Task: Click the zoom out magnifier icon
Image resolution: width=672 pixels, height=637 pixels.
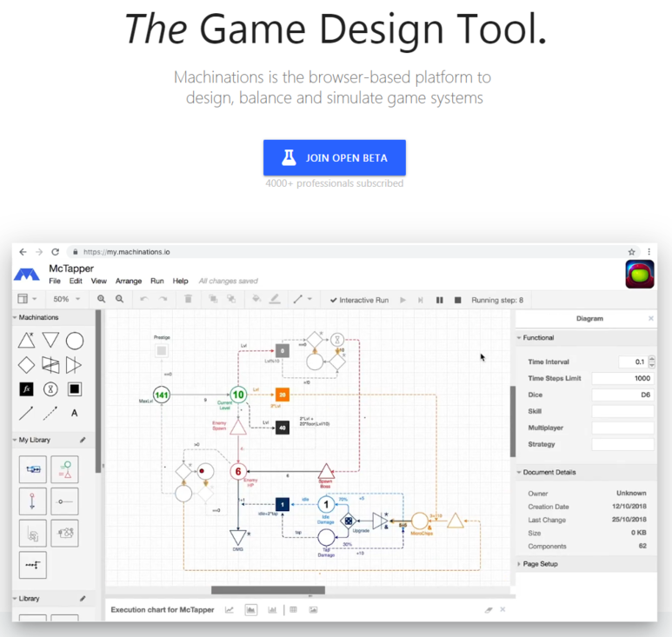Action: 120,299
